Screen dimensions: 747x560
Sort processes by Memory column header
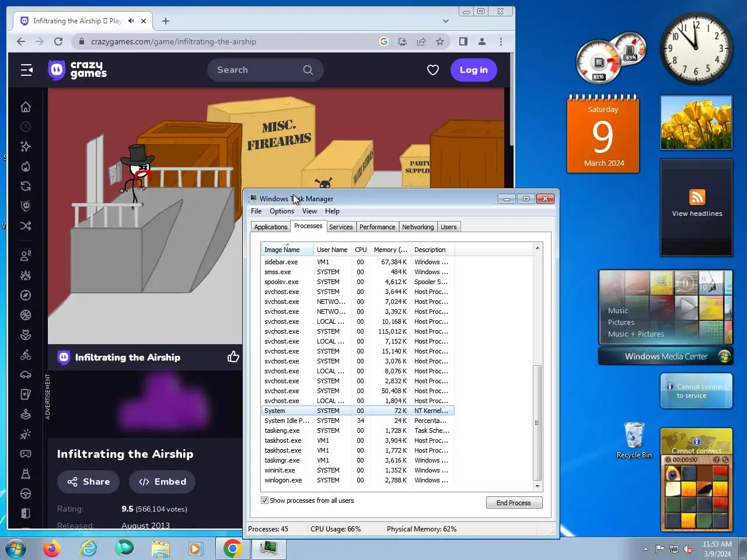pyautogui.click(x=390, y=250)
